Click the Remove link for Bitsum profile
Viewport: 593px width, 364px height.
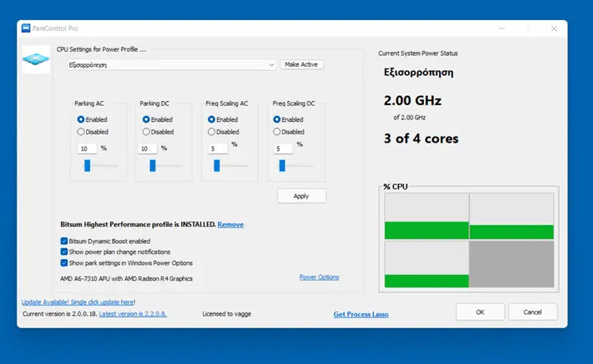tap(230, 225)
